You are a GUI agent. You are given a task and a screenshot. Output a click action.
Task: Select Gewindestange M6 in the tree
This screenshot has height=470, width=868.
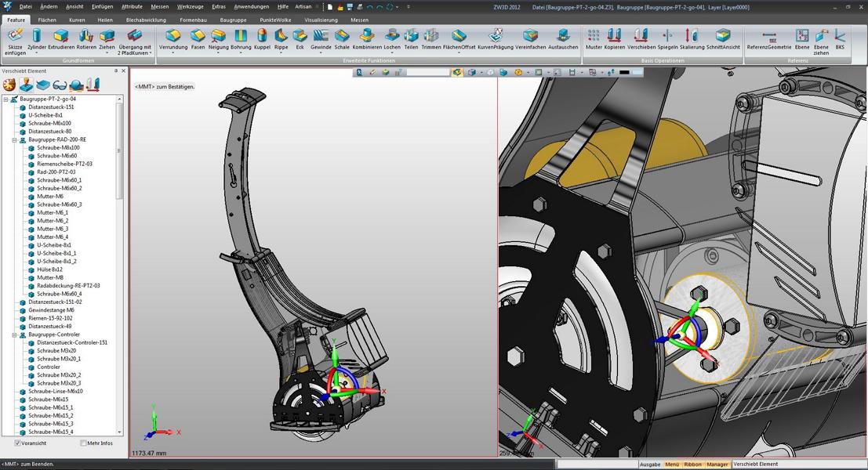click(x=51, y=310)
